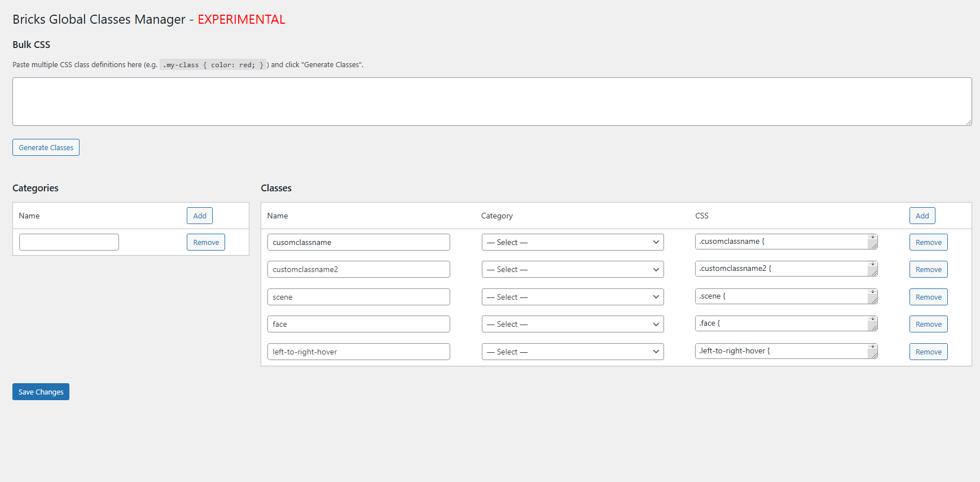The image size is (980, 482).
Task: Click the .face CSS textarea
Action: click(x=781, y=323)
